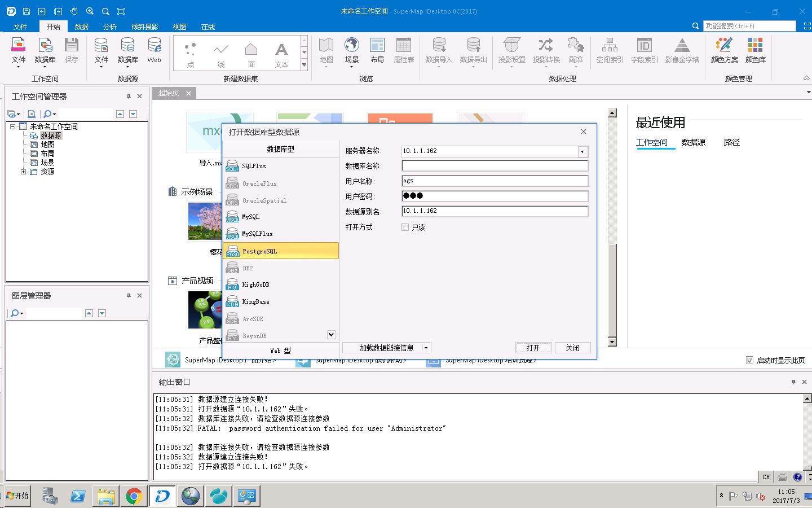
Task: Switch to 路径 under 最近使用
Action: tap(731, 142)
